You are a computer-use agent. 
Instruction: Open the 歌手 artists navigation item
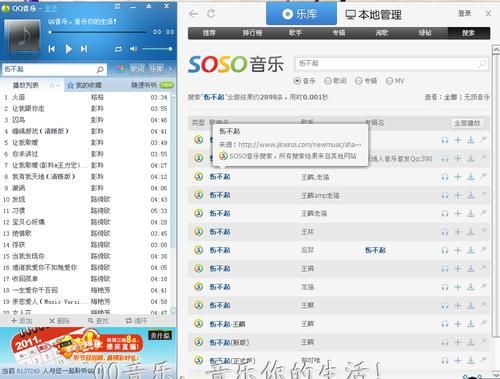pyautogui.click(x=295, y=33)
